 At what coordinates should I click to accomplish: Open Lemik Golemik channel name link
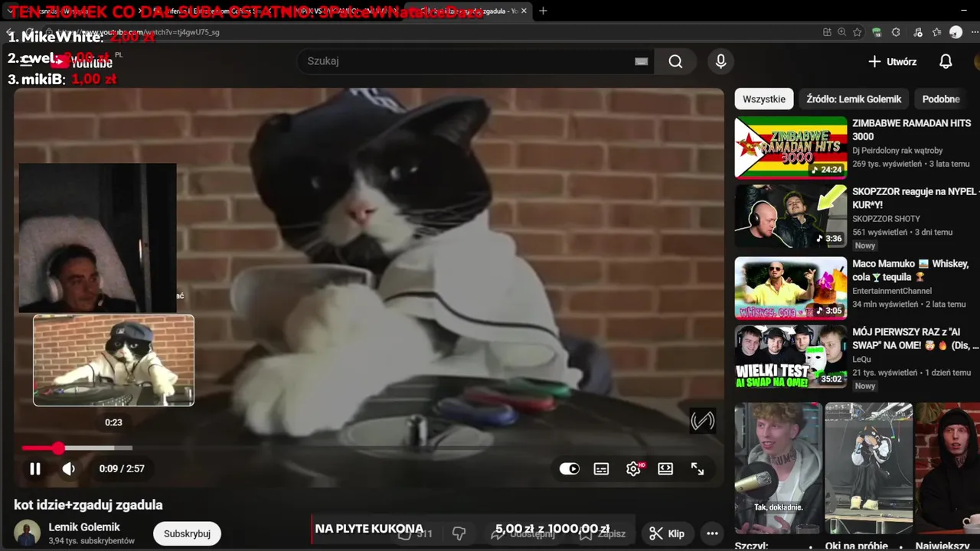coord(84,527)
